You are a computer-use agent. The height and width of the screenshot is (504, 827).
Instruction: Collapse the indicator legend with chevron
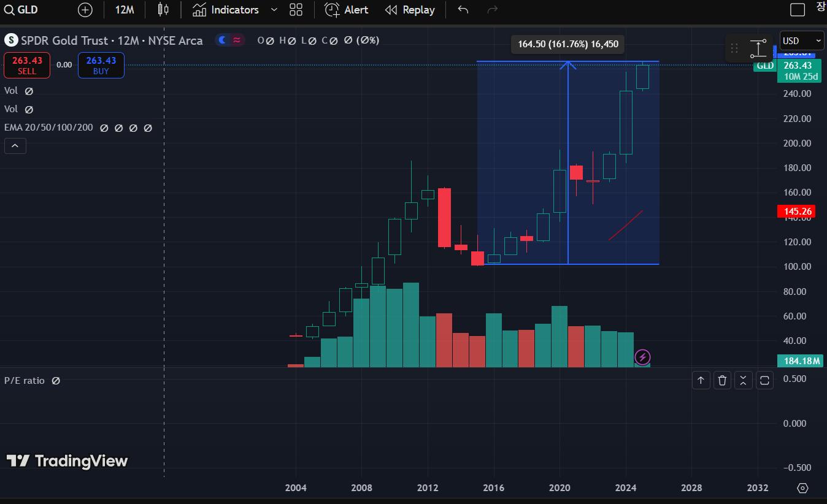pos(15,146)
